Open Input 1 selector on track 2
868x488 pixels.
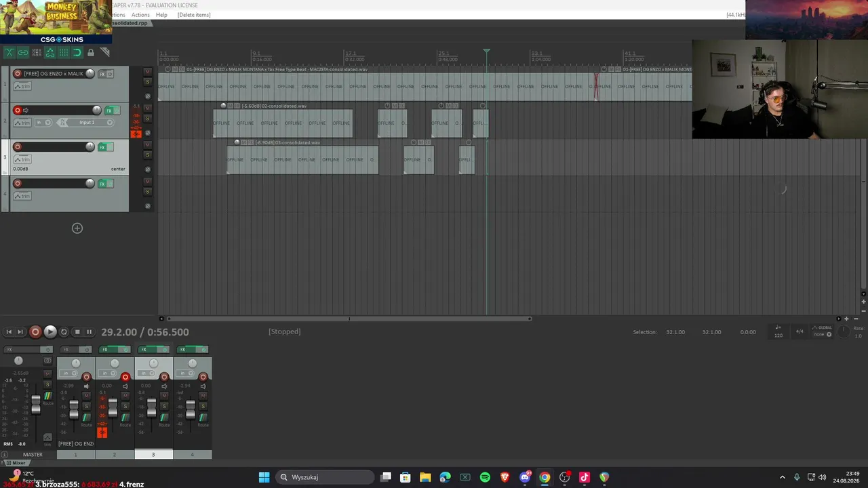(87, 123)
